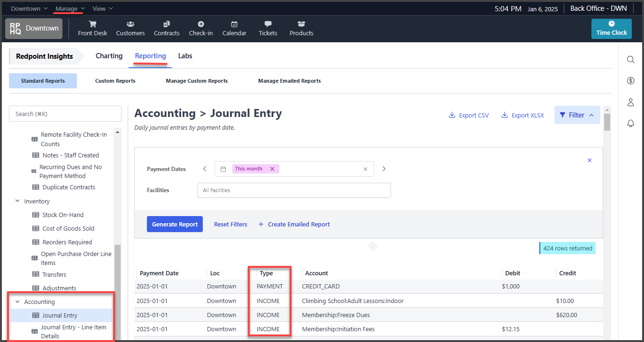Screen dimensions: 644x342
Task: Open the Manage menu
Action: (70, 8)
